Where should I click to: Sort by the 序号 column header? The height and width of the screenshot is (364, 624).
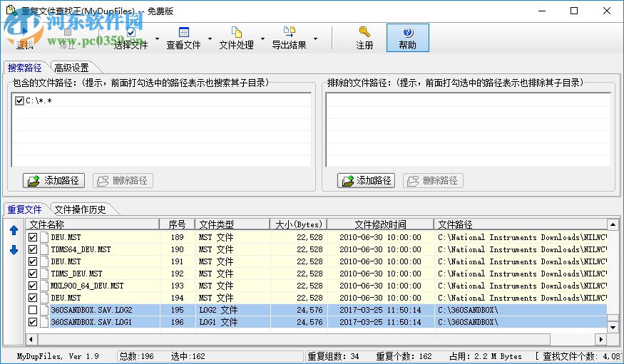[x=177, y=224]
